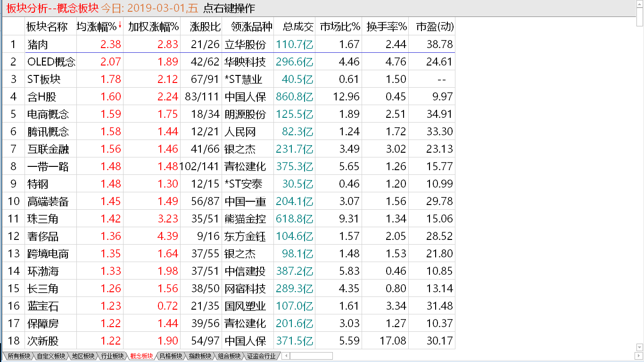Select the 保障房 sector name
This screenshot has height=362, width=644.
point(43,323)
